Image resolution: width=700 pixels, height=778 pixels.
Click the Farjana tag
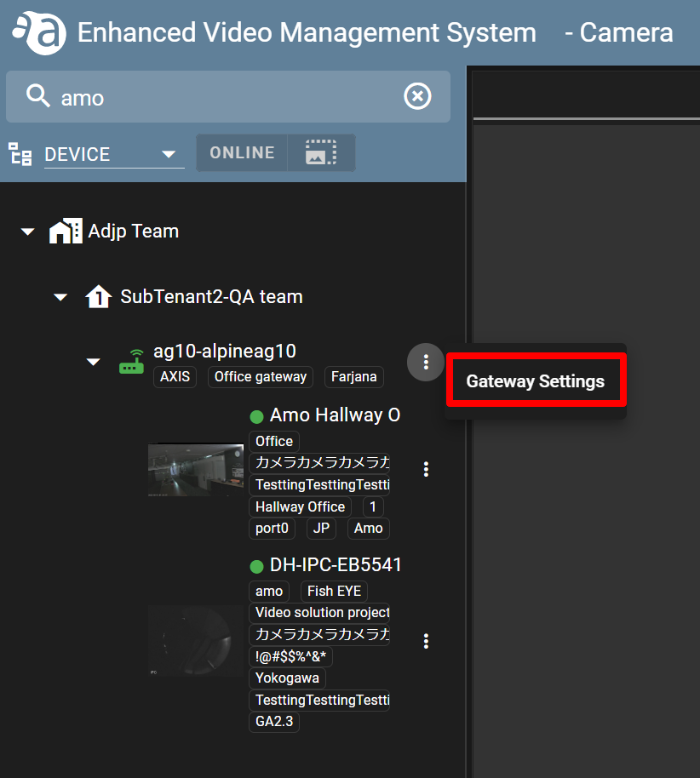coord(354,376)
